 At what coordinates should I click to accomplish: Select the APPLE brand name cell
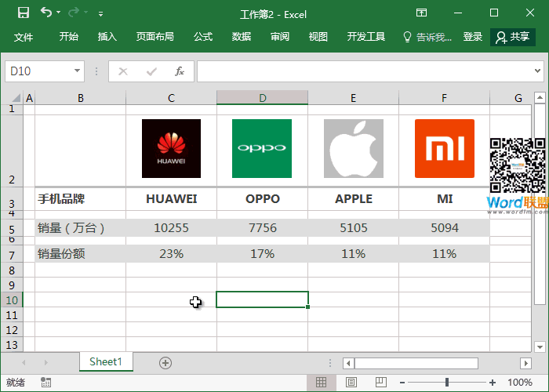[353, 199]
